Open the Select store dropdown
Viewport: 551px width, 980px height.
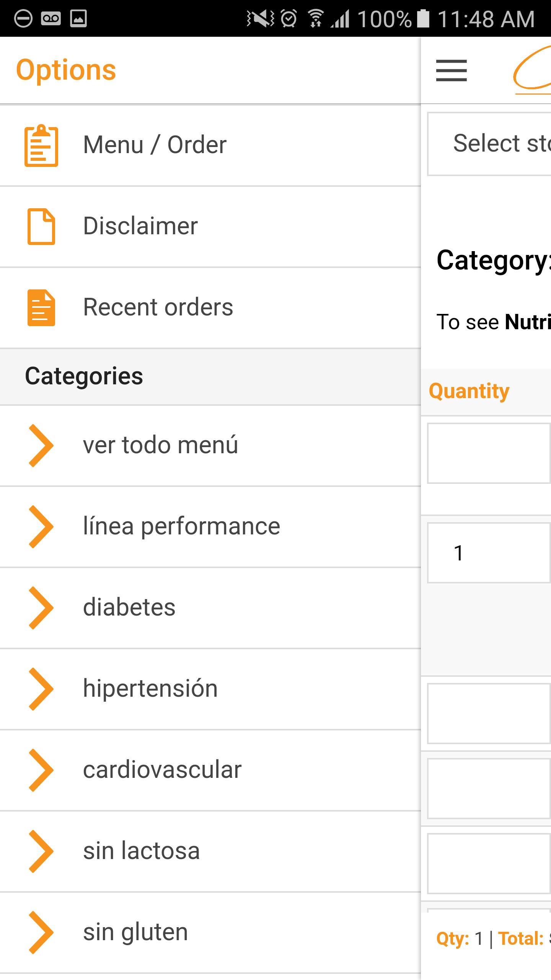[x=490, y=144]
